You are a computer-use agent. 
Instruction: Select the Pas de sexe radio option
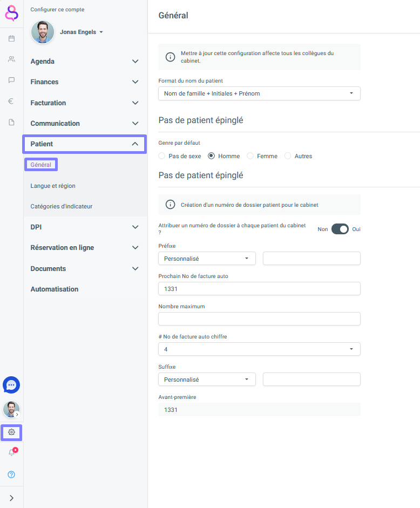(162, 156)
